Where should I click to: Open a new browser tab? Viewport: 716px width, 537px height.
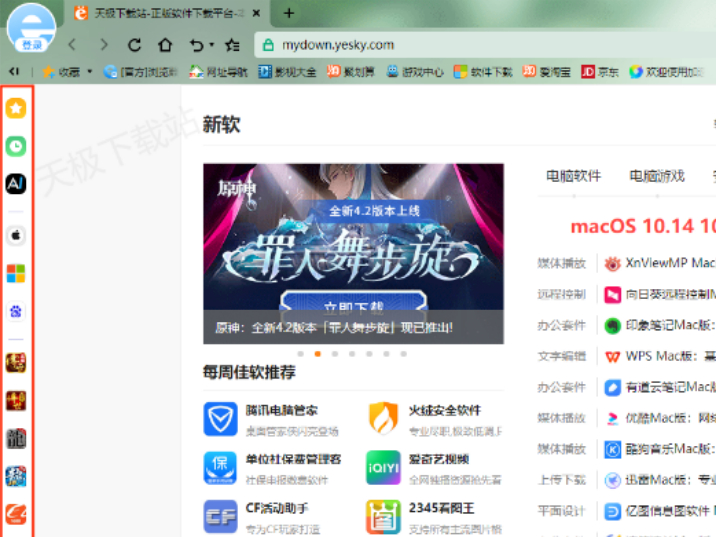coord(289,13)
